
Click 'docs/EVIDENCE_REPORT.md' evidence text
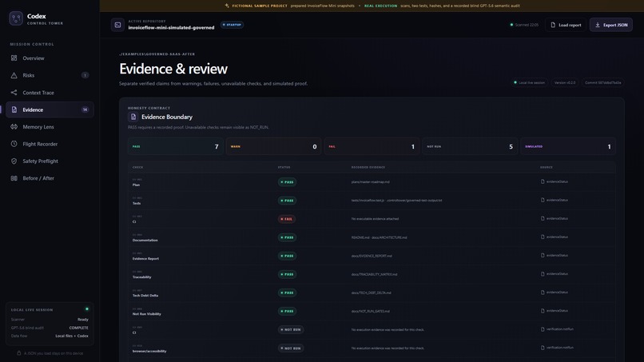[372, 256]
